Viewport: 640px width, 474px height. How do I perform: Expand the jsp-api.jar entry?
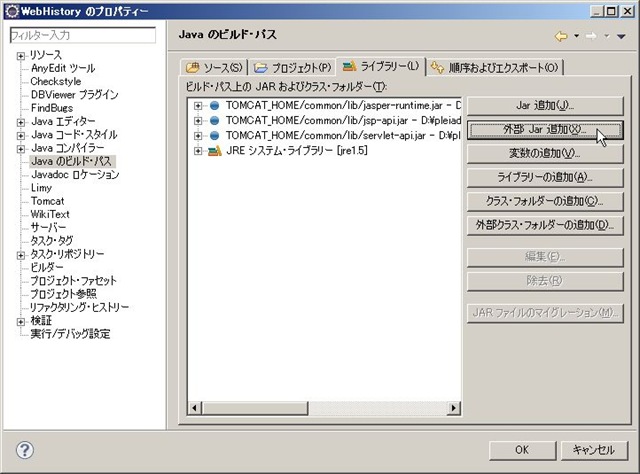click(198, 121)
